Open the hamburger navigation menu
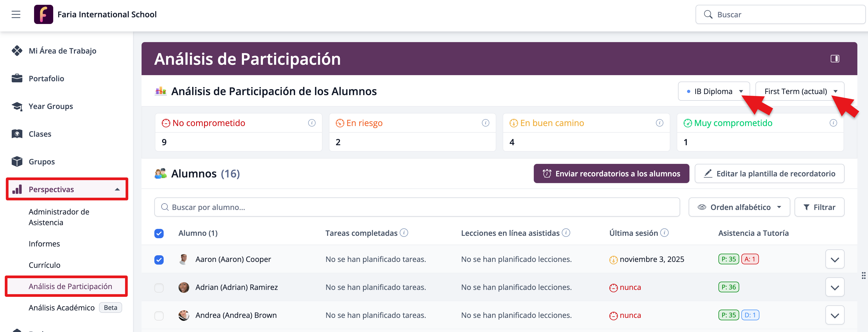The height and width of the screenshot is (332, 868). (16, 14)
